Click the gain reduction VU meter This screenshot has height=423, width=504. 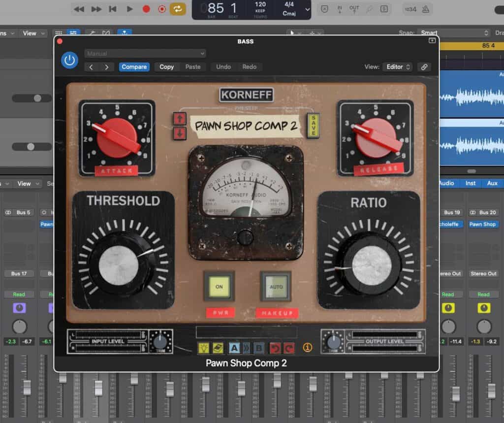pyautogui.click(x=246, y=188)
